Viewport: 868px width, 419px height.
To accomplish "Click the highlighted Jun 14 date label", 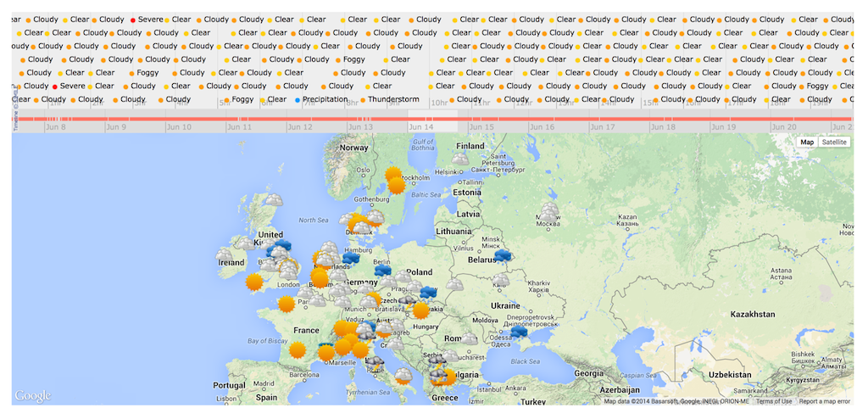I will 420,127.
